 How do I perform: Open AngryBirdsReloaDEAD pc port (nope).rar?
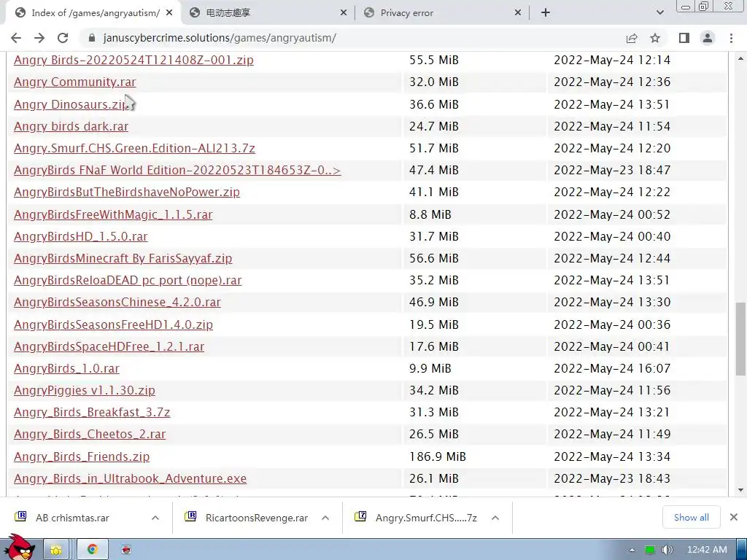pyautogui.click(x=128, y=280)
